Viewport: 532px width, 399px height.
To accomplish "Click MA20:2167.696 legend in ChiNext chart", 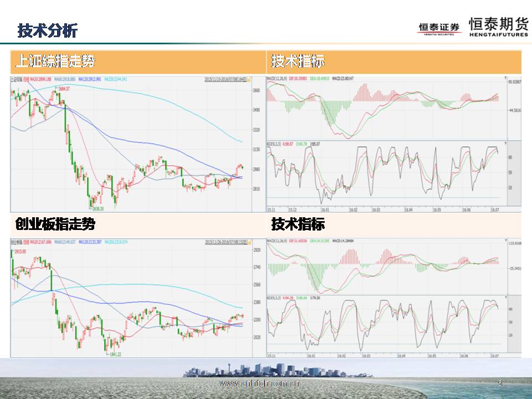I will (40, 242).
